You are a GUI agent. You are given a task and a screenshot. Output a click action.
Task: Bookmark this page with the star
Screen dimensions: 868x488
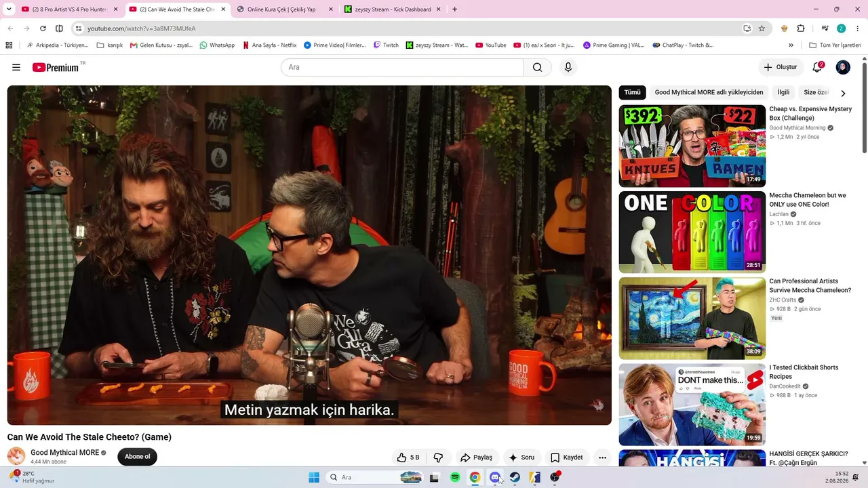pyautogui.click(x=762, y=28)
